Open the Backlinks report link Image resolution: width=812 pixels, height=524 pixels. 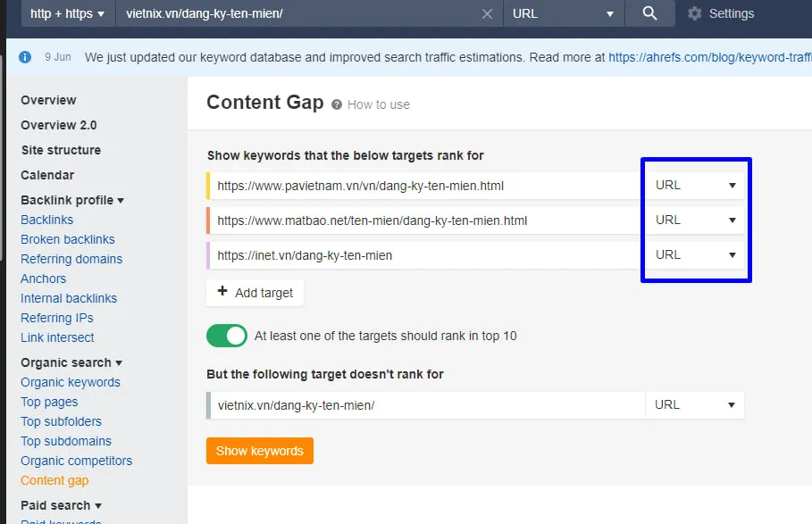point(46,220)
